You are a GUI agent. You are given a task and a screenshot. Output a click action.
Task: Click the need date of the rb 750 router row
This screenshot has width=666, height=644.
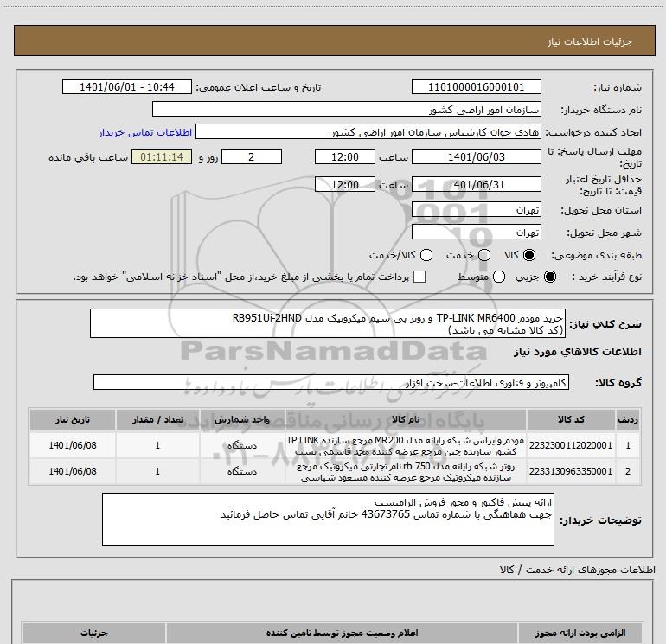72,471
